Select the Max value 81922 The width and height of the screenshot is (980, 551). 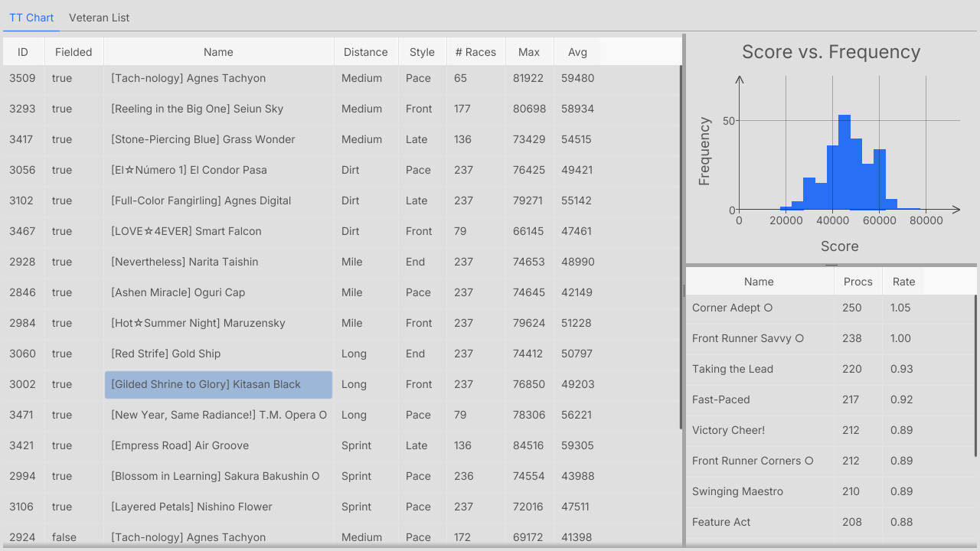(528, 78)
